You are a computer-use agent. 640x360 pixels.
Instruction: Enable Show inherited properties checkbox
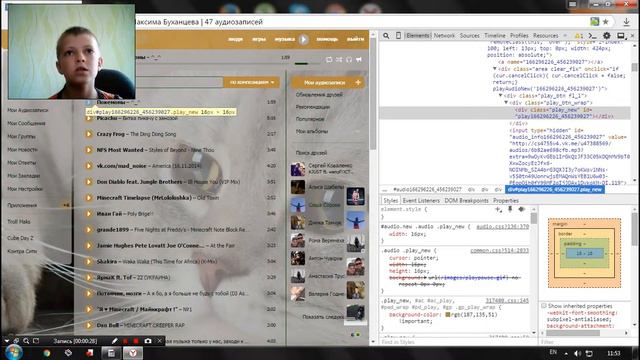[544, 306]
